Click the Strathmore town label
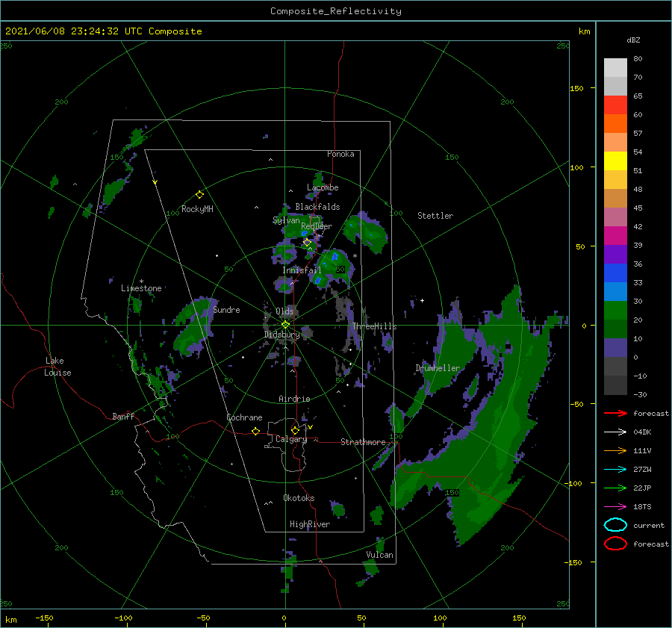This screenshot has height=628, width=672. pos(363,442)
